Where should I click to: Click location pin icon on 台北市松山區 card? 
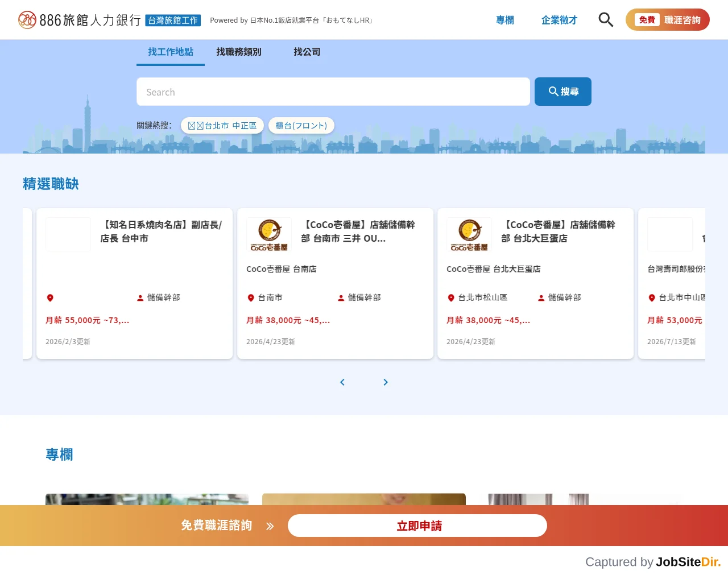coord(451,298)
